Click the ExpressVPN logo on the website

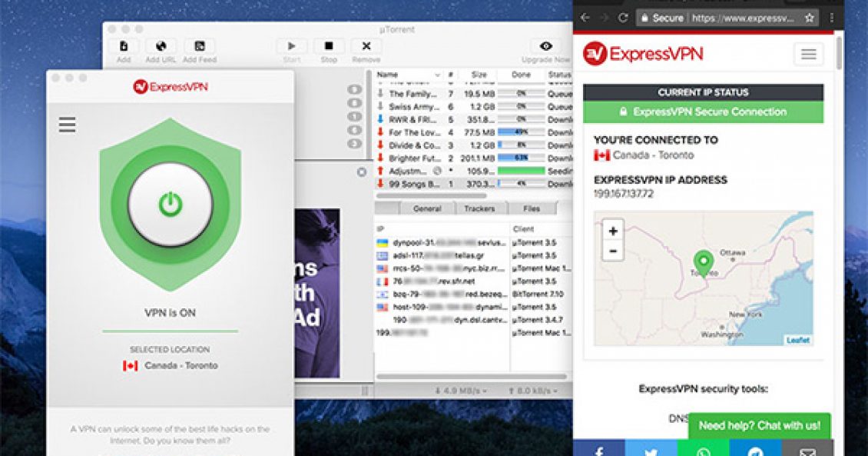click(643, 54)
